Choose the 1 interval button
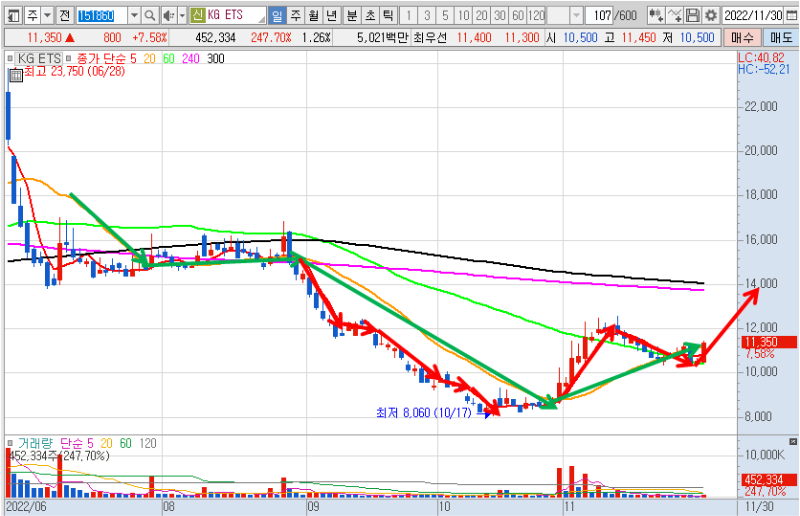The height and width of the screenshot is (516, 800). (408, 16)
